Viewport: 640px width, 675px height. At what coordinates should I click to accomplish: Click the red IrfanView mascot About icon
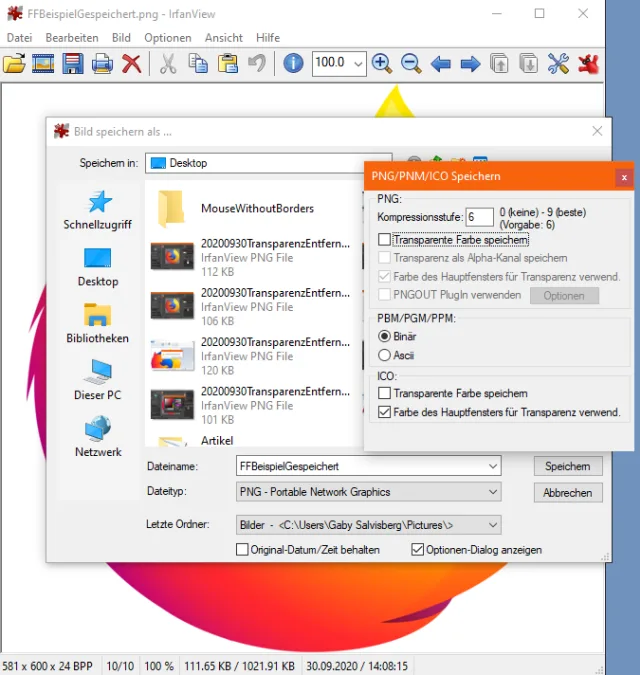589,64
